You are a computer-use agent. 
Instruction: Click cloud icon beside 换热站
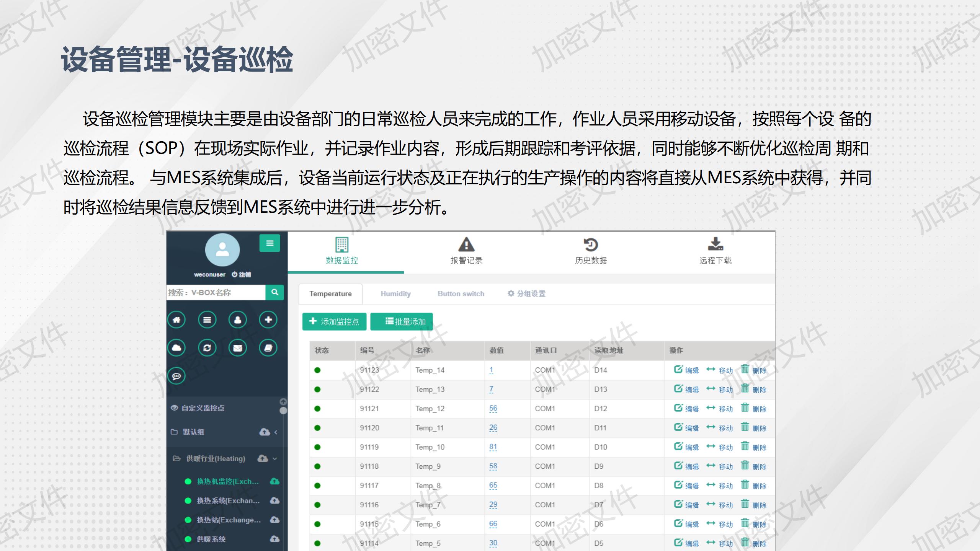pyautogui.click(x=274, y=520)
